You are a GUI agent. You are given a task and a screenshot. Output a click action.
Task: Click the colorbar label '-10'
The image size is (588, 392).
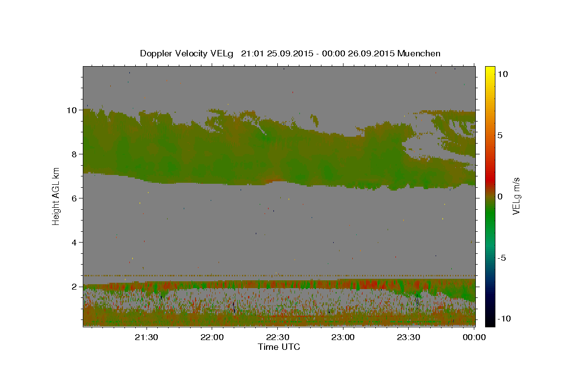coord(504,319)
